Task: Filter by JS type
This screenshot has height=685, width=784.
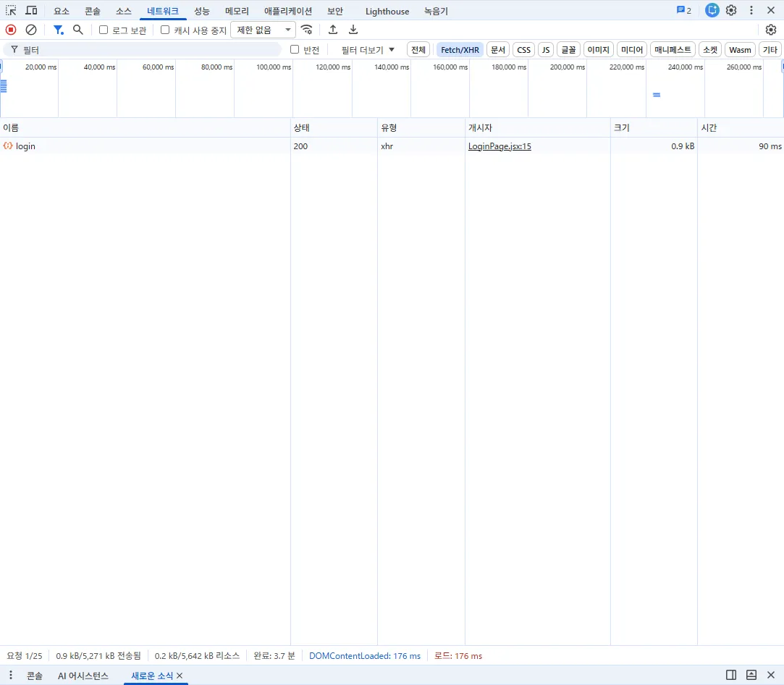Action: click(546, 49)
